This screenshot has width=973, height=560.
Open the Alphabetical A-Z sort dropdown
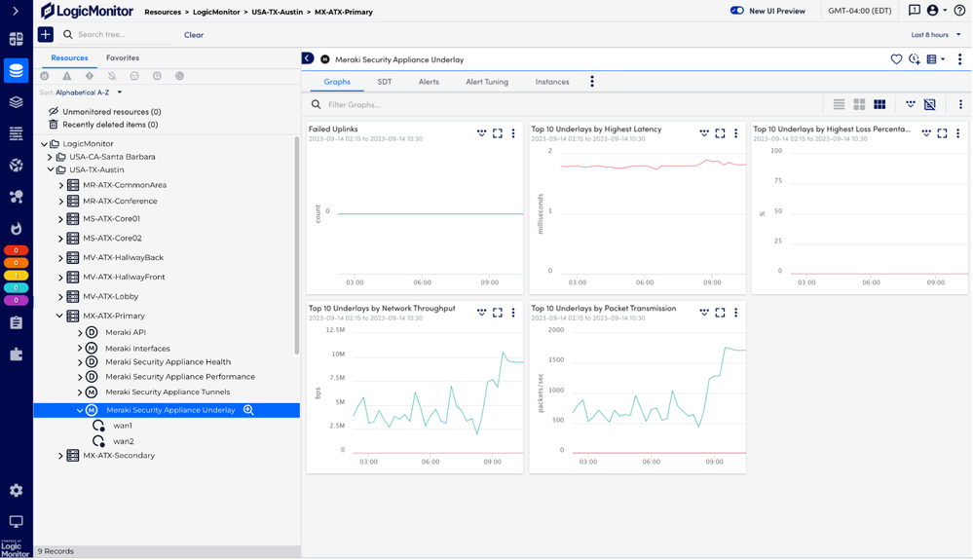[88, 93]
